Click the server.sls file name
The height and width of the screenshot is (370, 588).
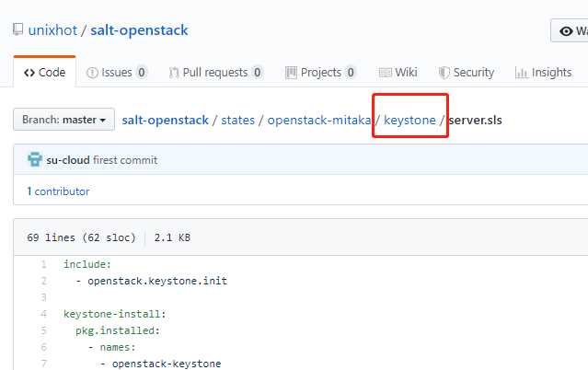(476, 120)
